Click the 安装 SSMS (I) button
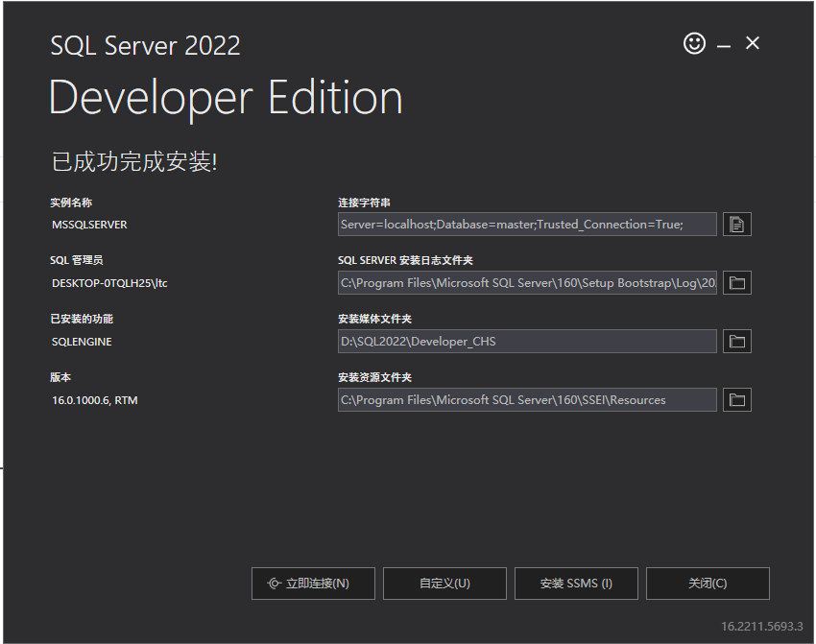Screen dimensions: 816x644 click(576, 584)
